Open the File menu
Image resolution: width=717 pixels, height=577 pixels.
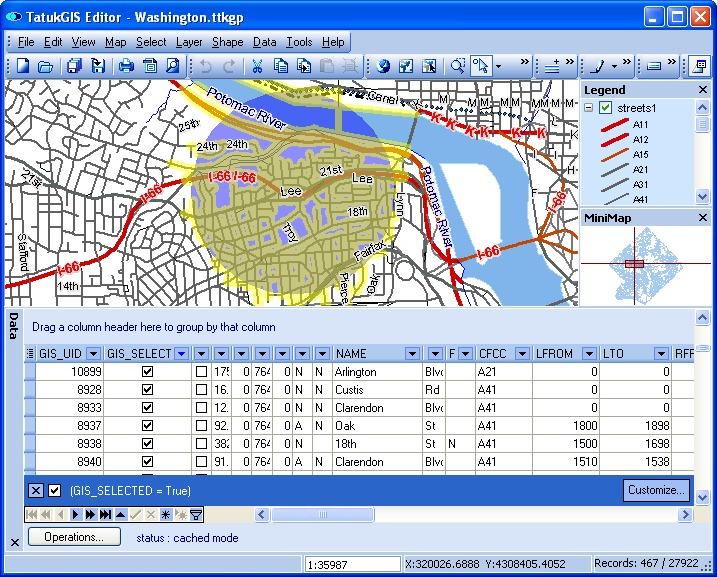tap(26, 42)
